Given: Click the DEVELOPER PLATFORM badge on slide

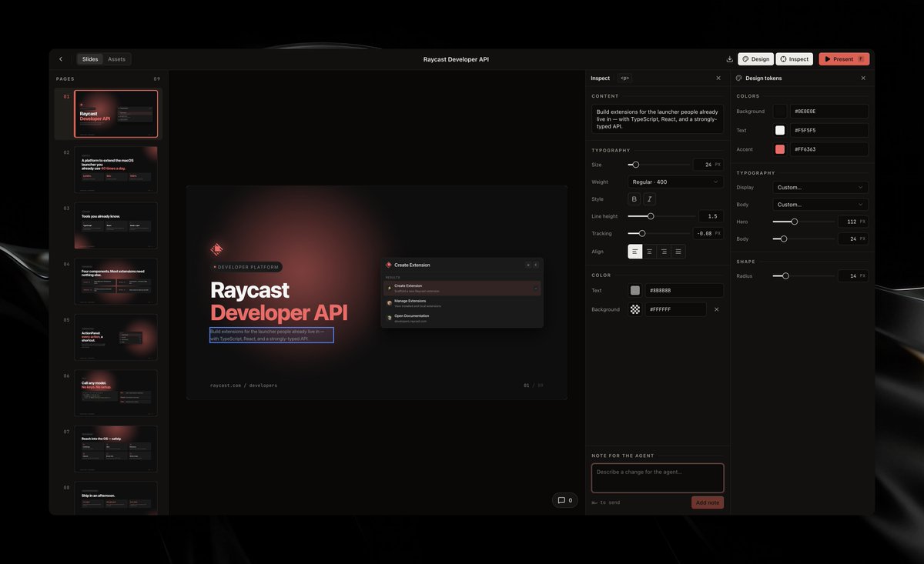Looking at the screenshot, I should click(246, 267).
